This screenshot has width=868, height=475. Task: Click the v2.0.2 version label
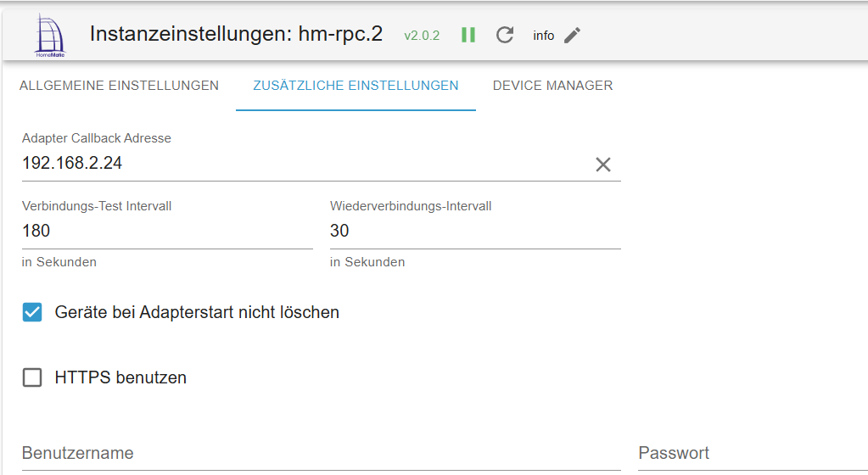coord(422,36)
